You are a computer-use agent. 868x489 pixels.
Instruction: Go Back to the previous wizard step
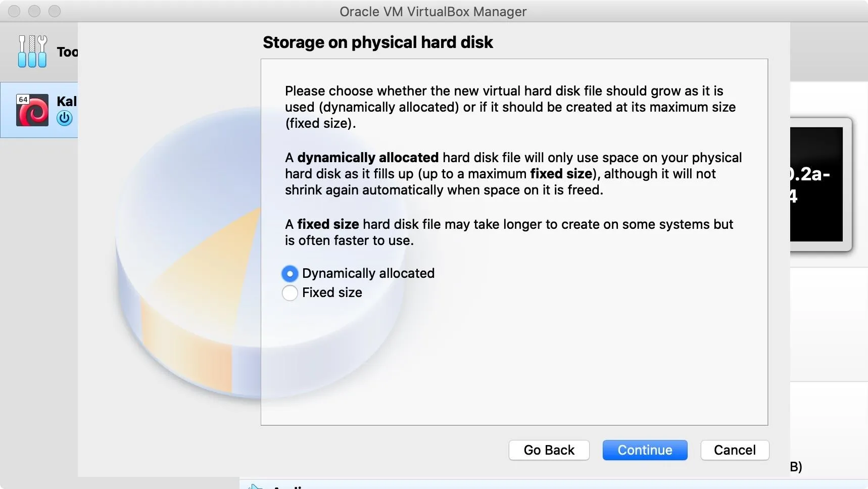pyautogui.click(x=549, y=450)
